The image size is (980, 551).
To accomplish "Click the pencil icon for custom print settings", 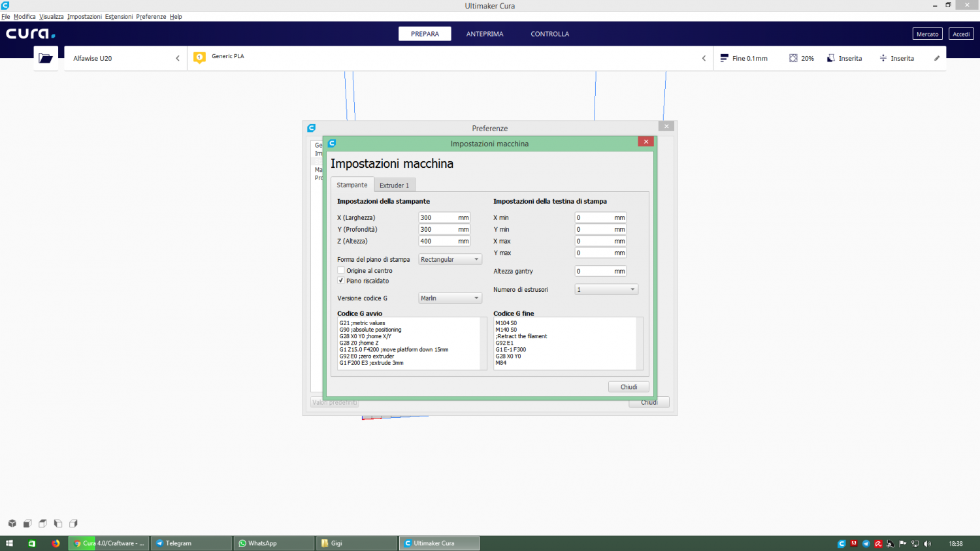I will (x=936, y=58).
